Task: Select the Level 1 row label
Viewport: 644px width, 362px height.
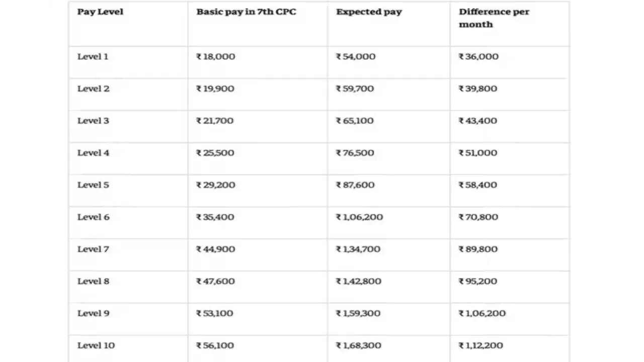Action: (x=93, y=57)
